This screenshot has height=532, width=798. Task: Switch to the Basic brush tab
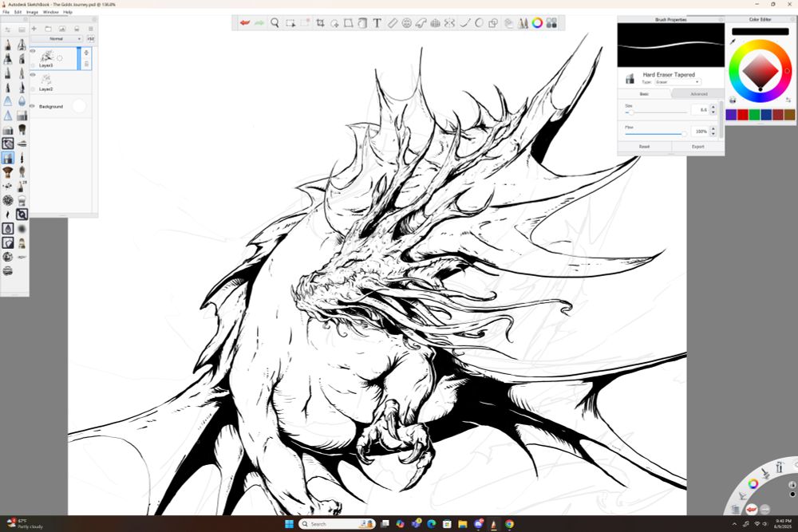click(x=644, y=94)
